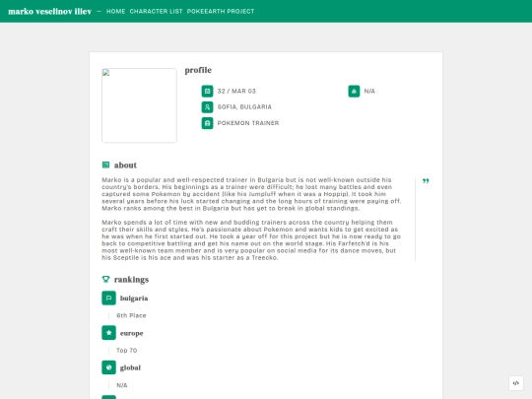This screenshot has width=532, height=399.
Task: Click the globe icon next to global
Action: click(x=109, y=367)
